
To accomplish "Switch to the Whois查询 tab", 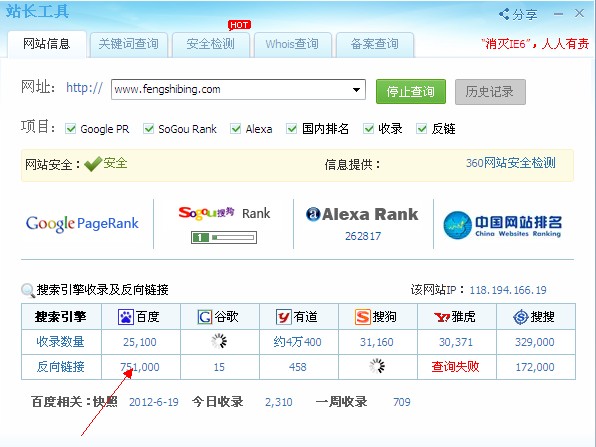I will (292, 44).
